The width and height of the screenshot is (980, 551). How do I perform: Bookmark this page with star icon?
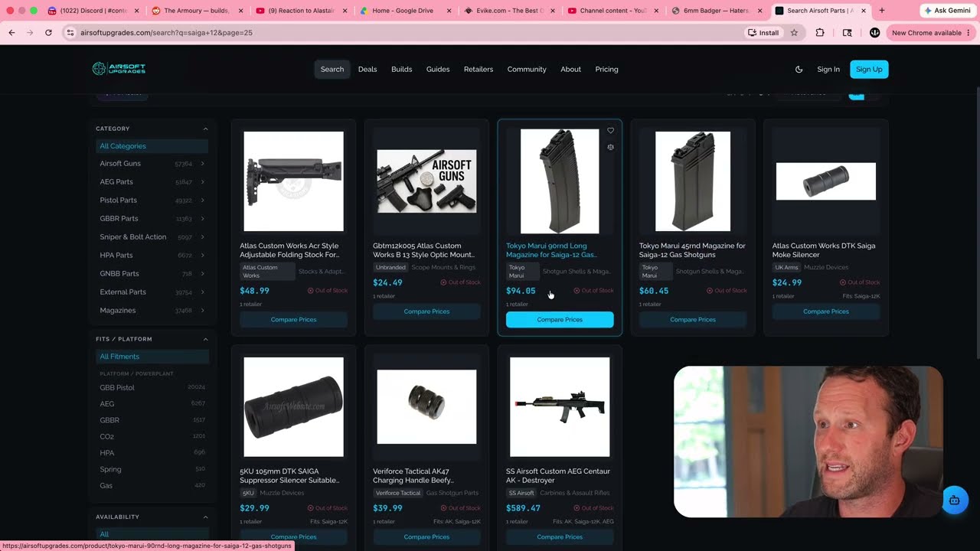[x=794, y=33]
